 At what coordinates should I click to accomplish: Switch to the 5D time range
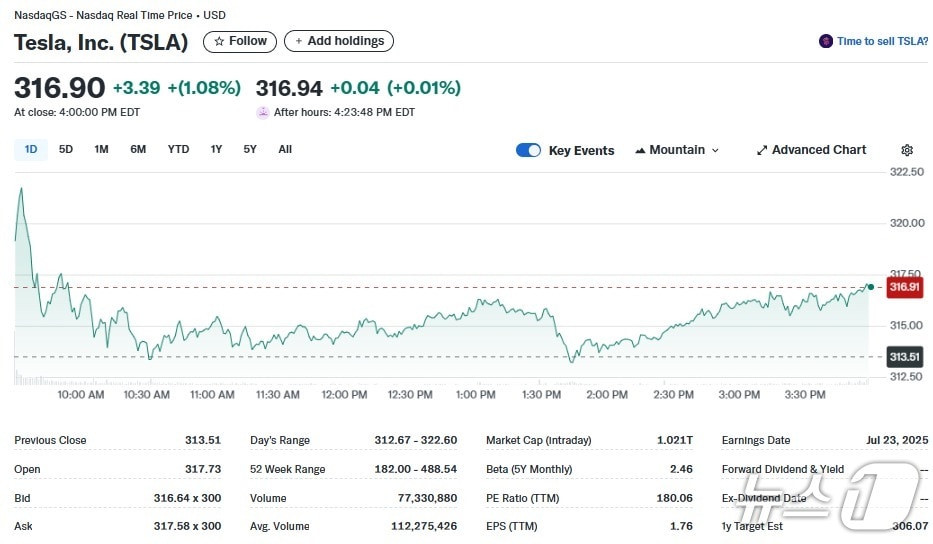(66, 149)
